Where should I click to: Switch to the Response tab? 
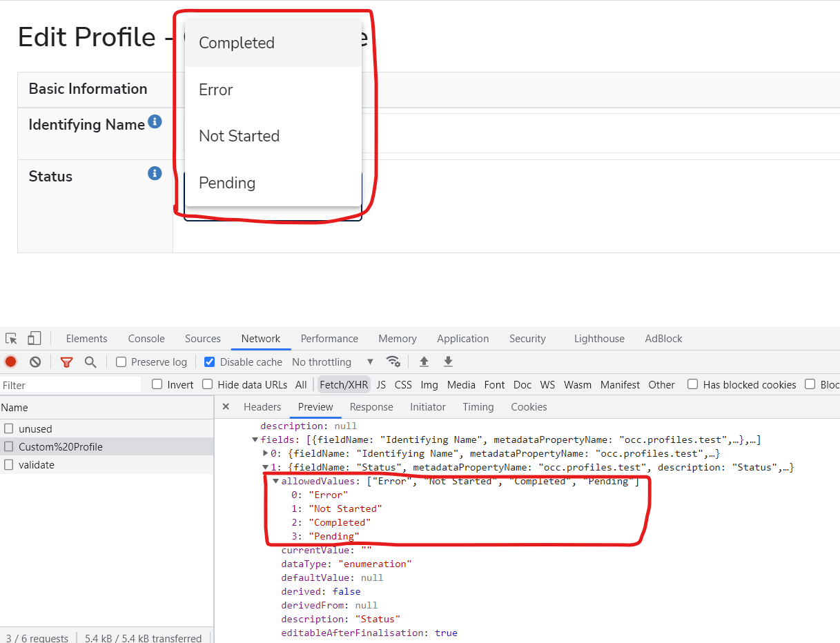click(371, 407)
